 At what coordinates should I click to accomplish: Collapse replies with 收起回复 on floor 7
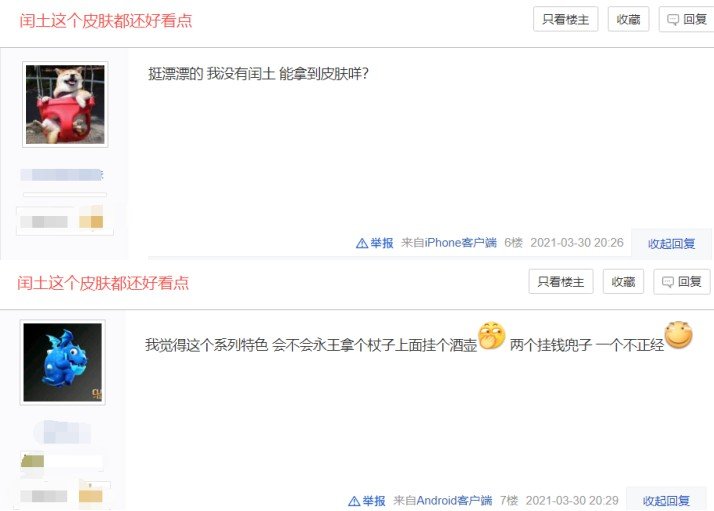coord(666,501)
